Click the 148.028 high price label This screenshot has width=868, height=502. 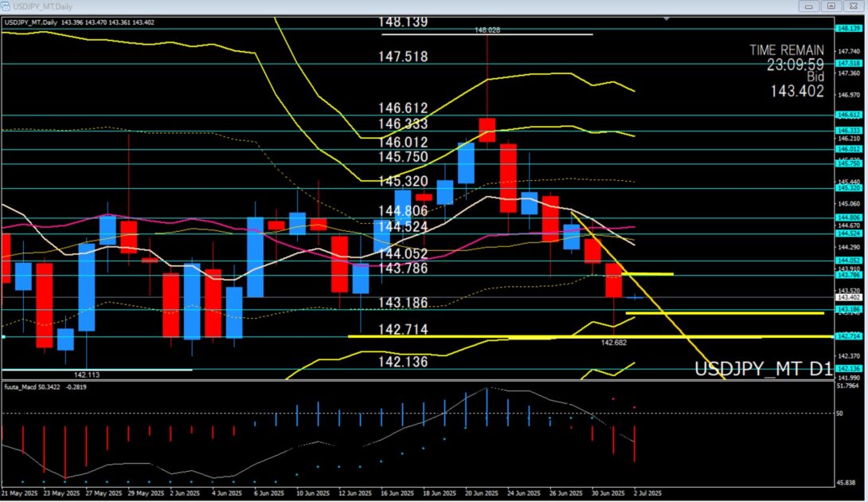(487, 30)
